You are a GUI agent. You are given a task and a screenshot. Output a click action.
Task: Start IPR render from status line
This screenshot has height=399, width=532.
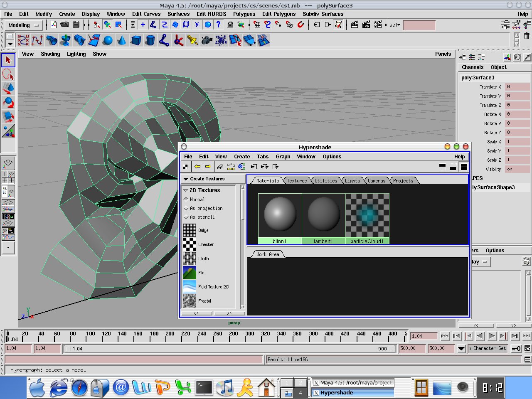pos(366,25)
